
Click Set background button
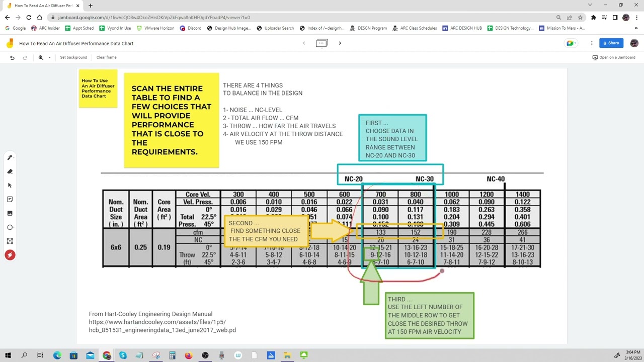(73, 57)
